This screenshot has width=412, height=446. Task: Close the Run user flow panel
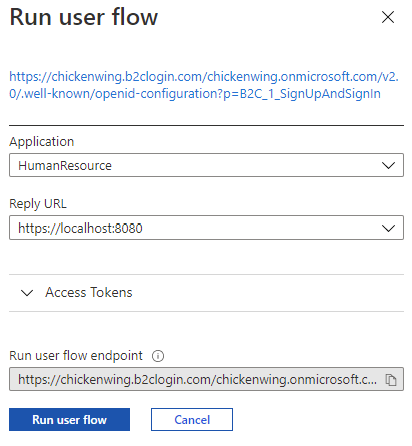pyautogui.click(x=388, y=17)
